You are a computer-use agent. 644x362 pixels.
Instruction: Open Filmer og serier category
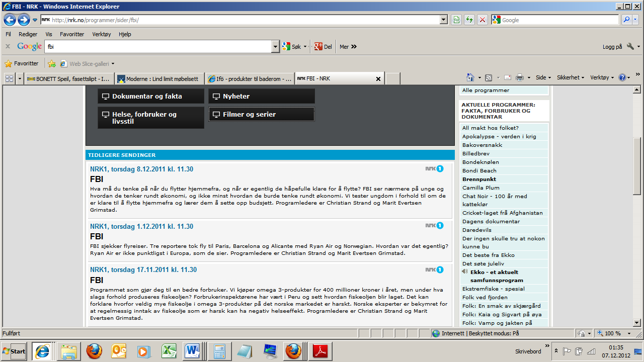coord(262,114)
